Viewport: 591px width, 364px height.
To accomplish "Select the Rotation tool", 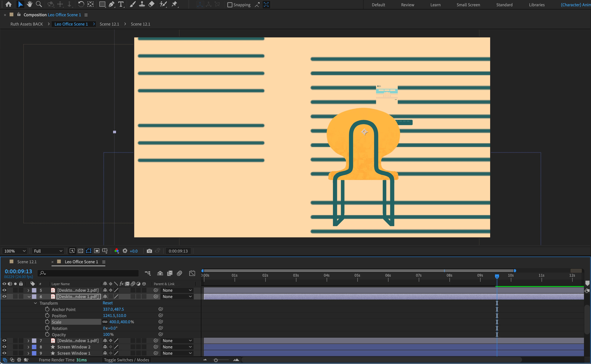I will coord(81,4).
